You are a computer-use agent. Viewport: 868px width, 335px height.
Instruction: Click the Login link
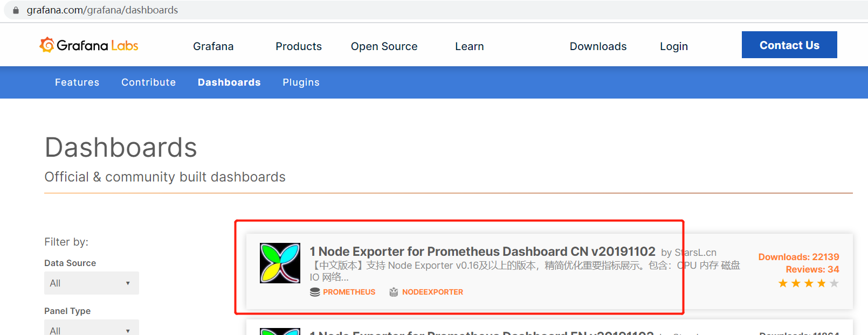coord(673,46)
